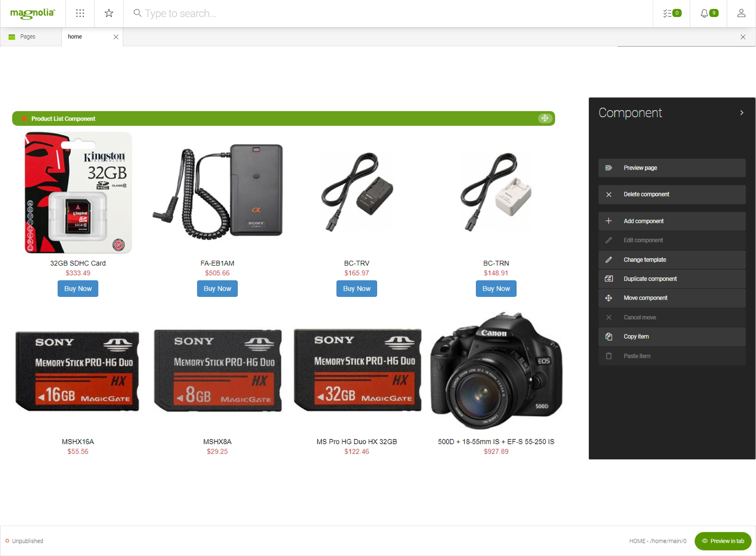756x556 pixels.
Task: Open the app launcher grid icon
Action: click(80, 13)
